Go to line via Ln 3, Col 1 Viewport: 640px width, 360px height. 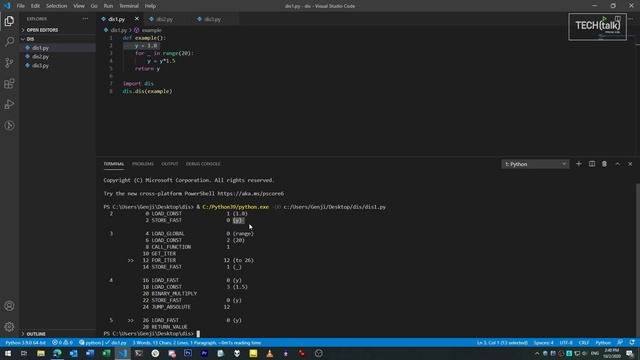tap(502, 342)
